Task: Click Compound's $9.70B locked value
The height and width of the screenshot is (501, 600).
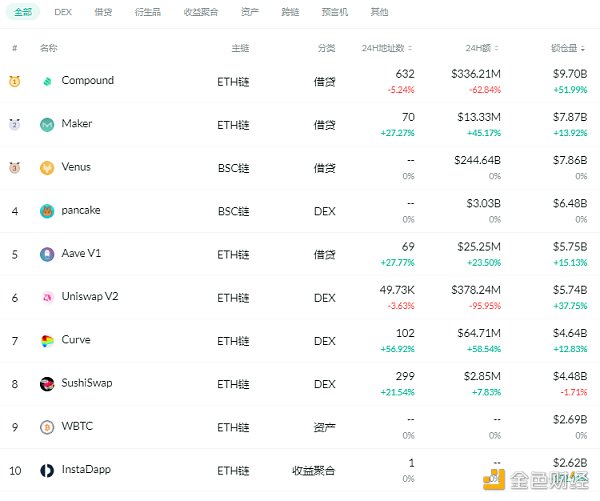Action: click(570, 74)
